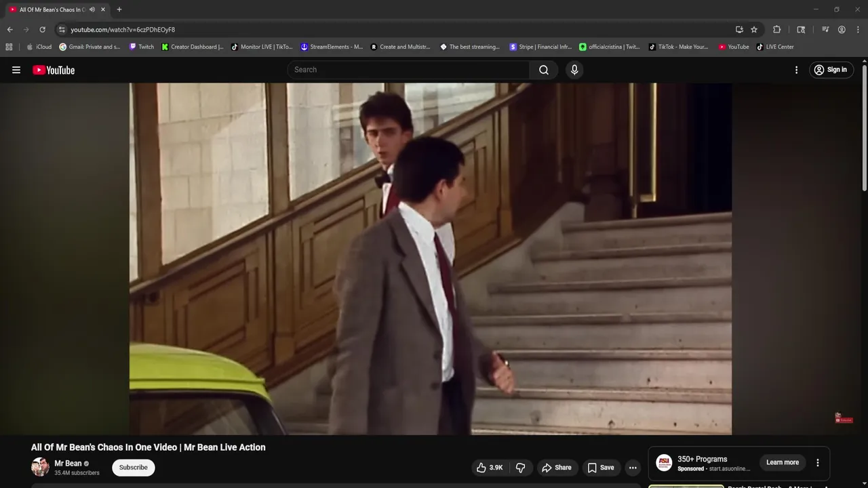Like the video with thumbs up
This screenshot has height=488, width=868.
point(490,468)
